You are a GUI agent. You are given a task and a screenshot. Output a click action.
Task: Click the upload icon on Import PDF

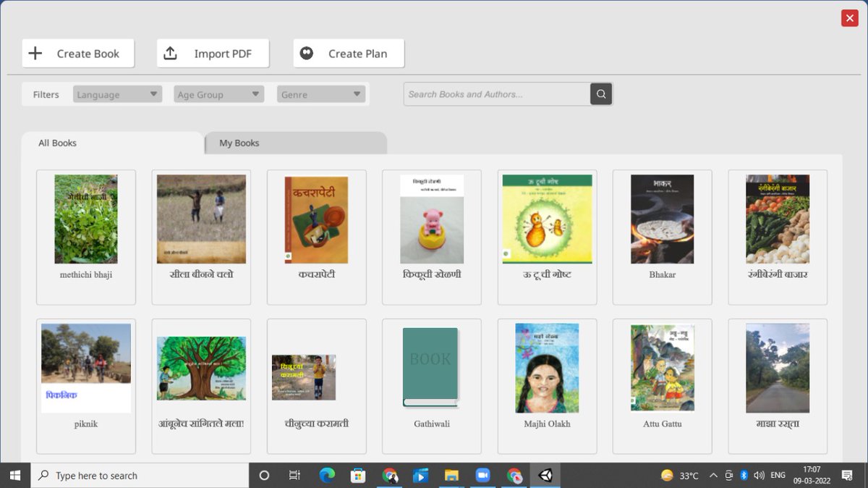click(170, 54)
